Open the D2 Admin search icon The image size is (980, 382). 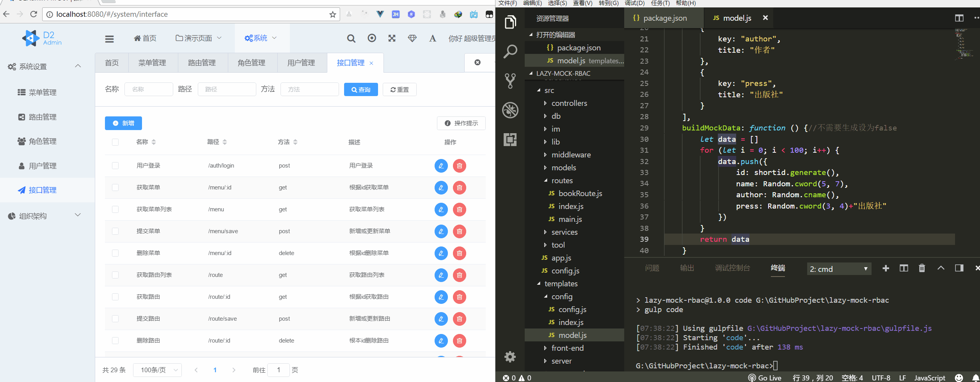pyautogui.click(x=351, y=38)
